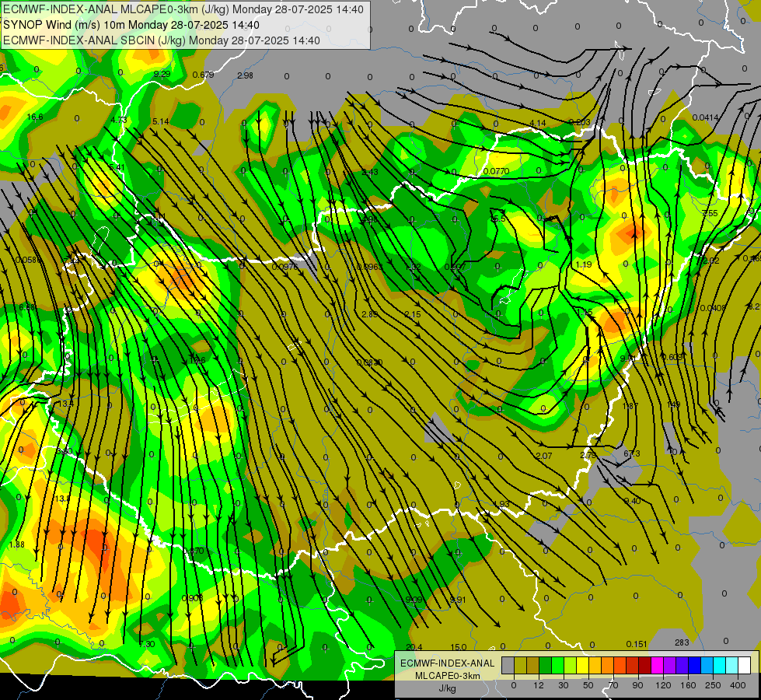Click the map value 0.0414
Screen dimensions: 761x700
click(705, 117)
